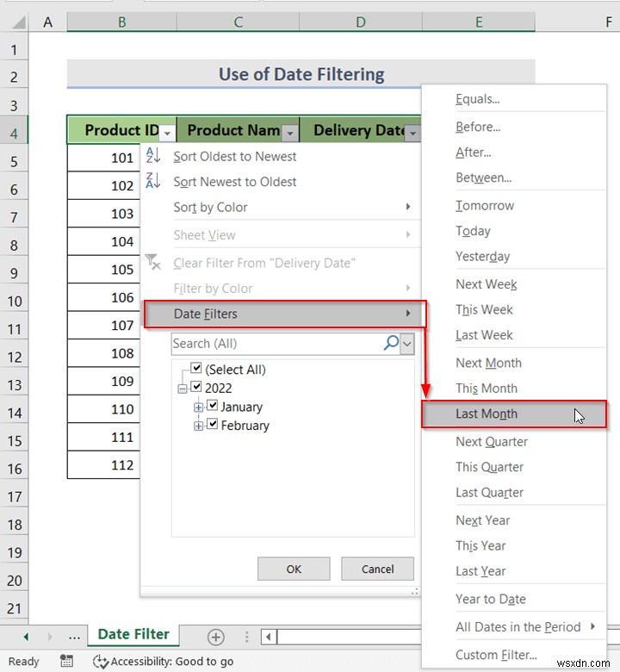Open the Delivery Date filter dropdown

coord(412,134)
